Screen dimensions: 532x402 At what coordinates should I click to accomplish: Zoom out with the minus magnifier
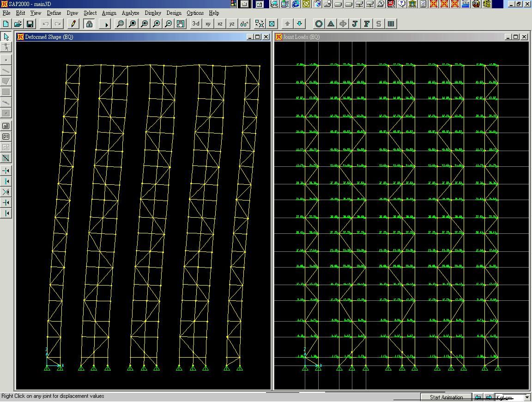(169, 24)
